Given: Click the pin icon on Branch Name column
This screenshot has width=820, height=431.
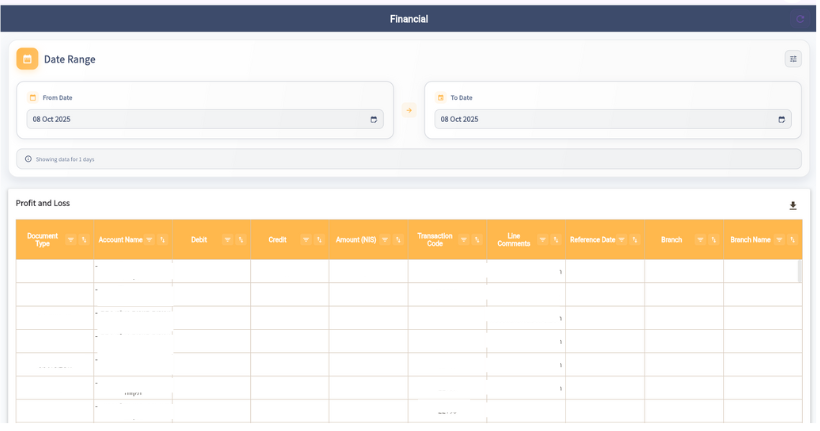Looking at the screenshot, I should click(792, 240).
